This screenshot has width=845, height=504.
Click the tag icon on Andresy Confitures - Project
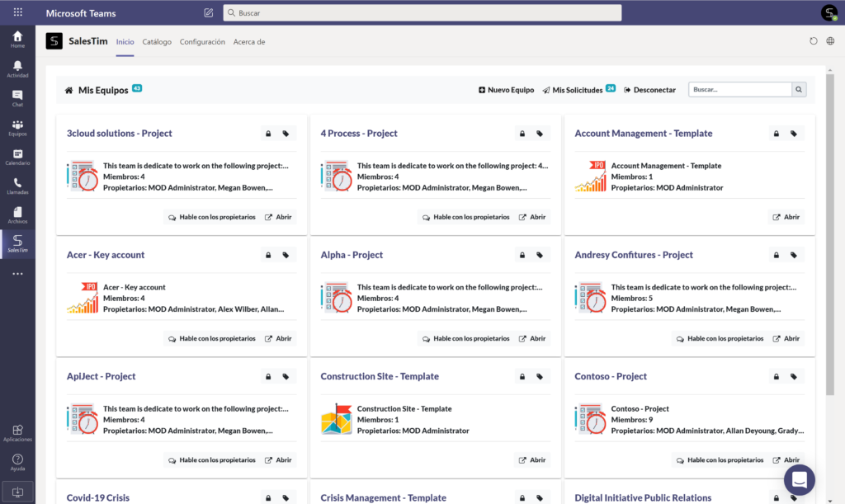(794, 255)
